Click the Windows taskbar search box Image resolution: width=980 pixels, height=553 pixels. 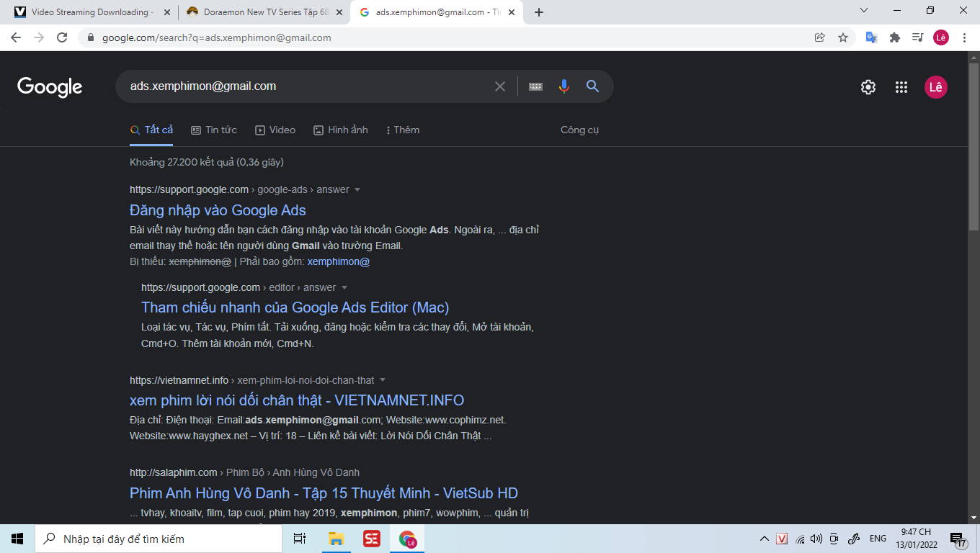pyautogui.click(x=159, y=539)
